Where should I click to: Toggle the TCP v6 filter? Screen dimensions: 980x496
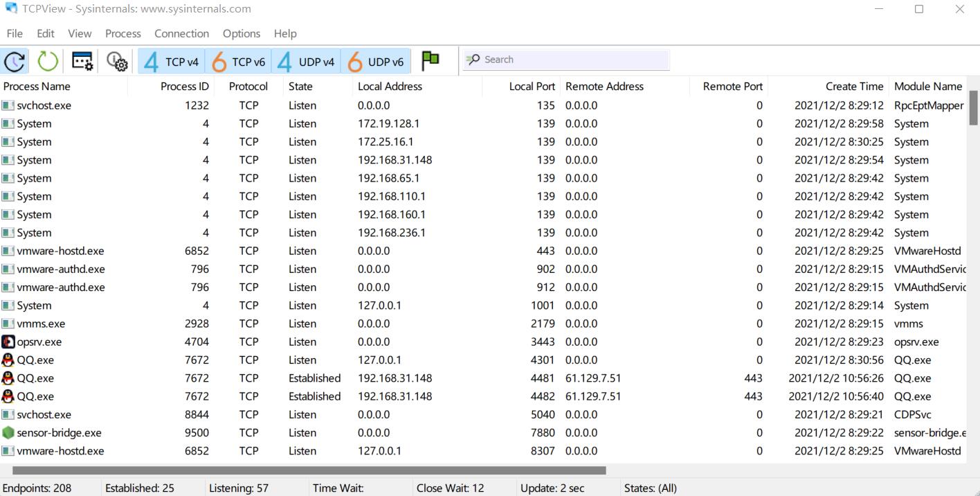(238, 62)
